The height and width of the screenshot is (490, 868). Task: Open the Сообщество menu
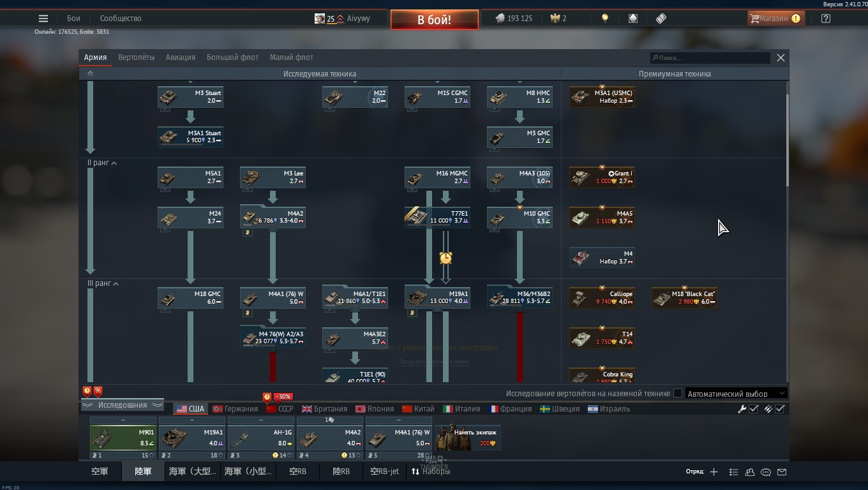[x=121, y=19]
